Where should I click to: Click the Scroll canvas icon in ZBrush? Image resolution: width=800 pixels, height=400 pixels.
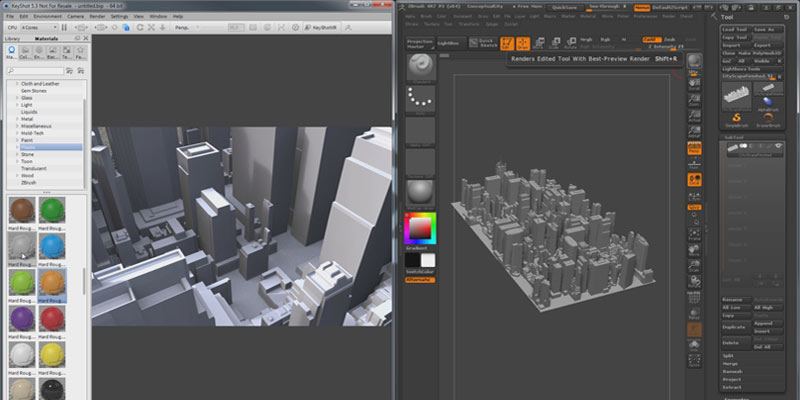click(694, 84)
